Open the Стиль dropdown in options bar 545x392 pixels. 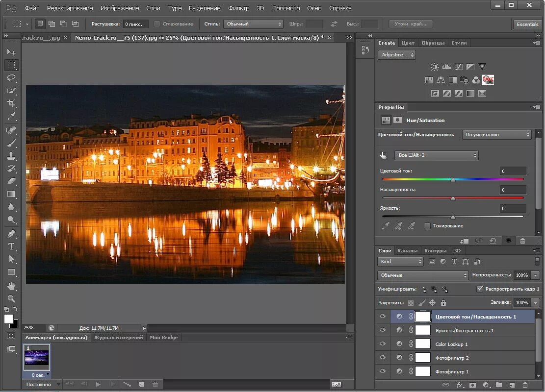click(253, 24)
